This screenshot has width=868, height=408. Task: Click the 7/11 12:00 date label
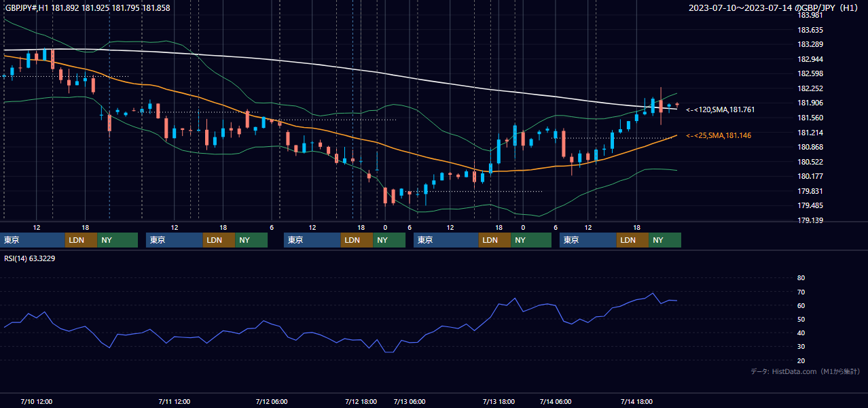(x=174, y=402)
